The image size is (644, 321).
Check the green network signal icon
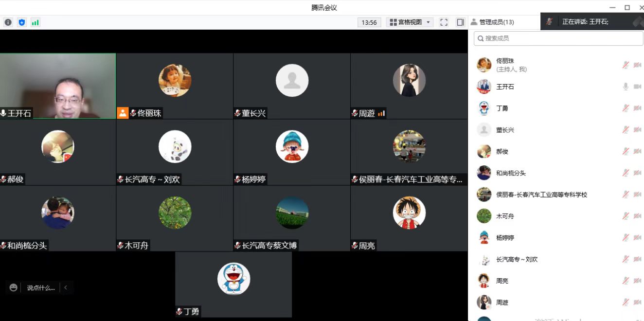pos(36,22)
